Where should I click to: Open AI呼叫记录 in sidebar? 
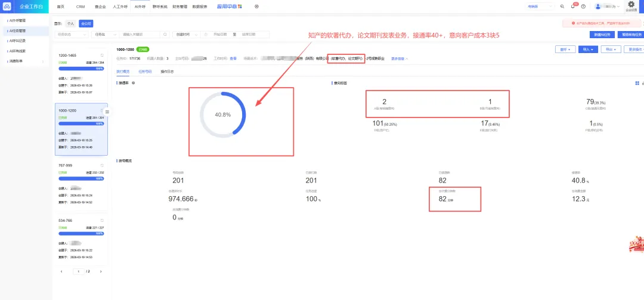tap(26, 41)
